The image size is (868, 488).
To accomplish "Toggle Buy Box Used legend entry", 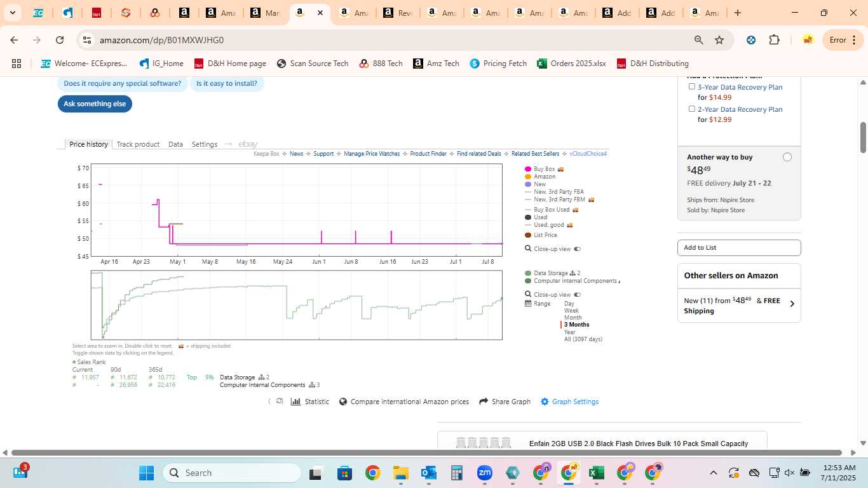I will tap(552, 210).
